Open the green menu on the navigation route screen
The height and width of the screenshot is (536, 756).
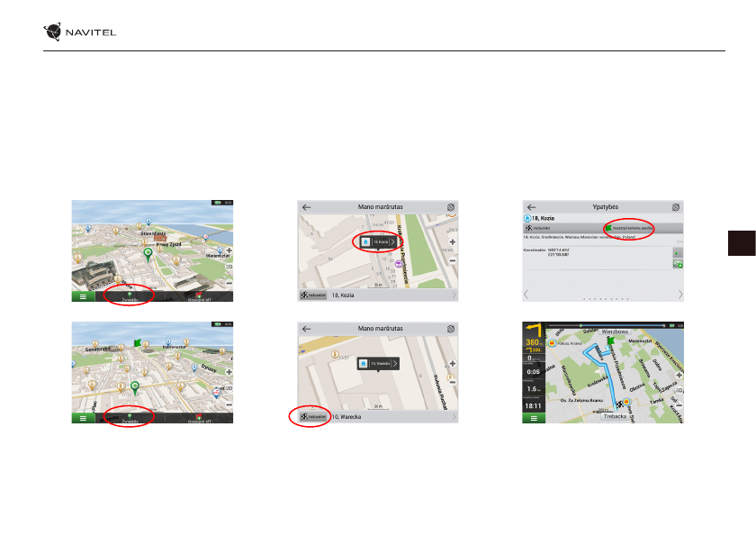click(532, 419)
